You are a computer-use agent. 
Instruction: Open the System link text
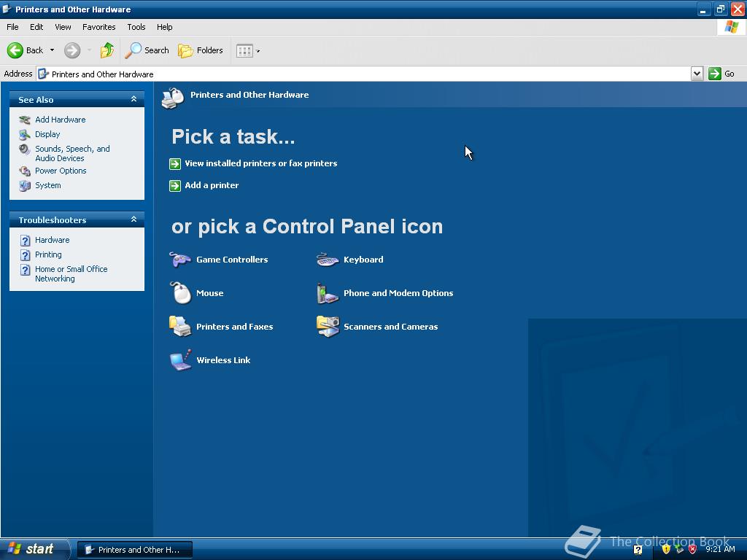click(x=47, y=185)
